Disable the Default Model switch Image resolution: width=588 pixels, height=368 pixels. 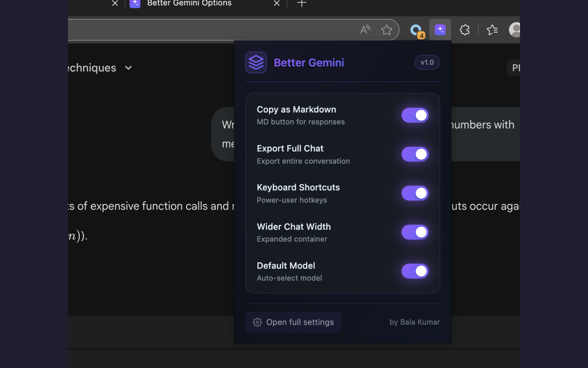tap(415, 271)
